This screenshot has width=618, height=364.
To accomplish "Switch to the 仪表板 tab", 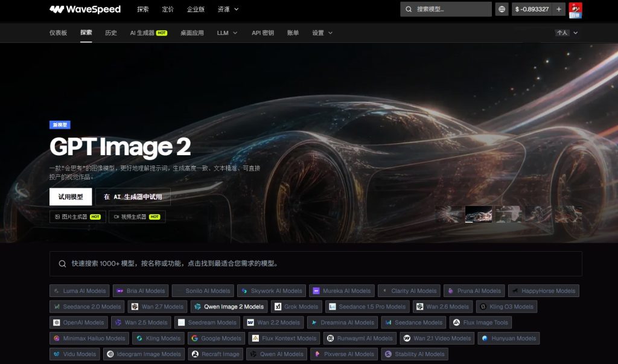I will 58,33.
